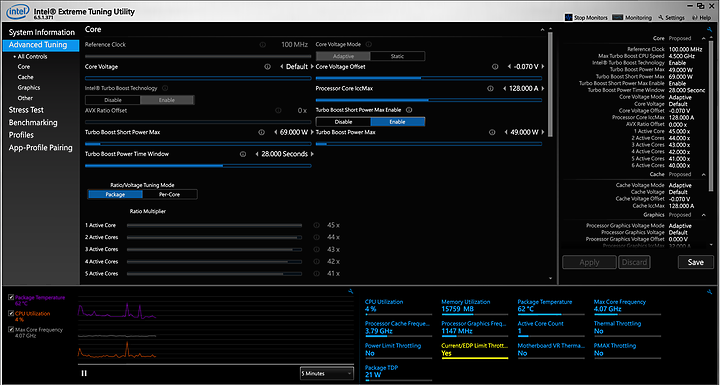Decrease Core Voltage Offset with left arrow
Image resolution: width=720 pixels, height=385 pixels.
(509, 67)
